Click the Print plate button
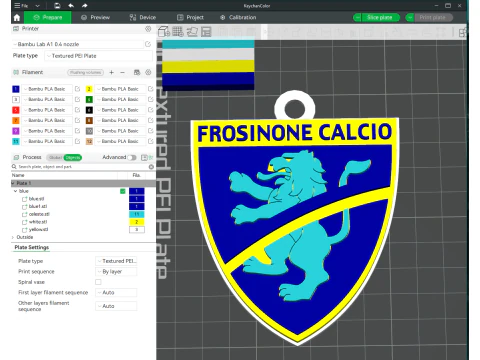Viewport: 480px width, 360px height. (433, 17)
